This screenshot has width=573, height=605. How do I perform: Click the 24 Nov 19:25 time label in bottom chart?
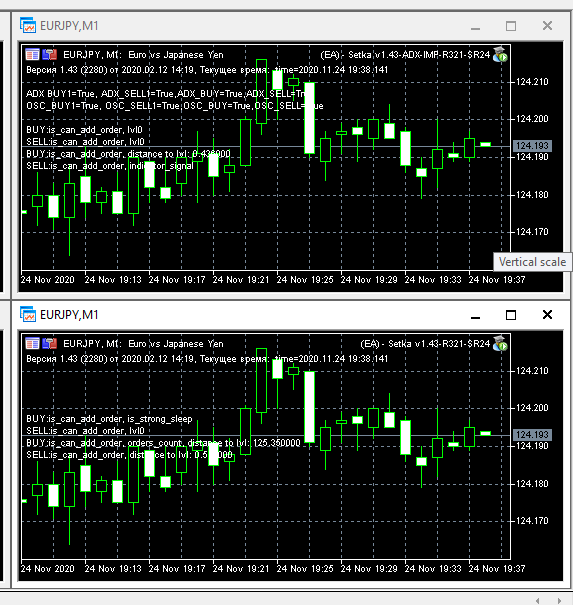pos(305,569)
